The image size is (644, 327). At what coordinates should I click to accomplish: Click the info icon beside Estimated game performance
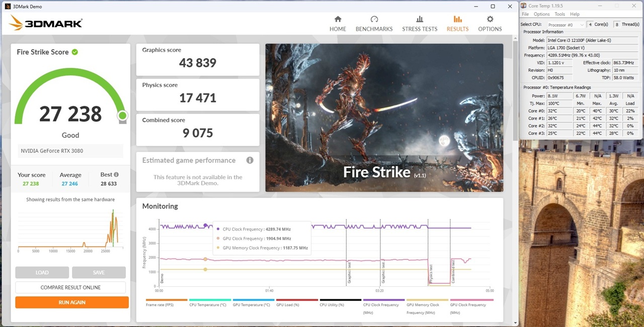(250, 160)
